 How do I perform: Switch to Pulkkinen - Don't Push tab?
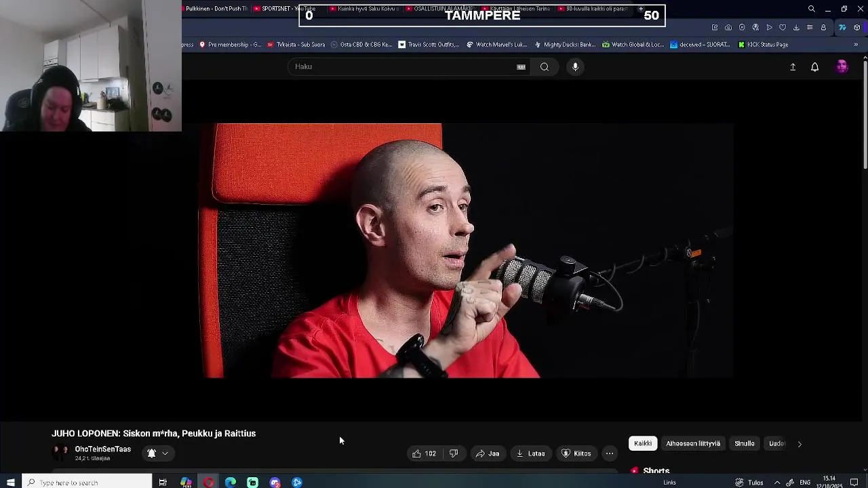[216, 9]
